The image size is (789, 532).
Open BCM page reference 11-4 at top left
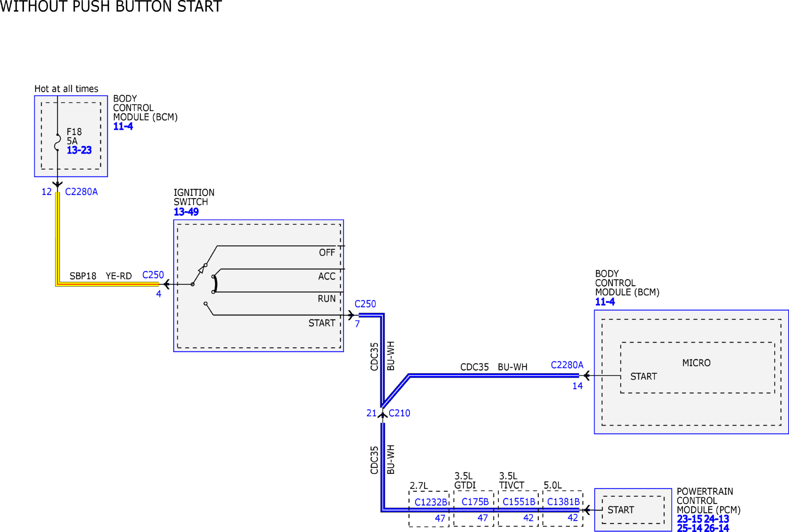123,126
